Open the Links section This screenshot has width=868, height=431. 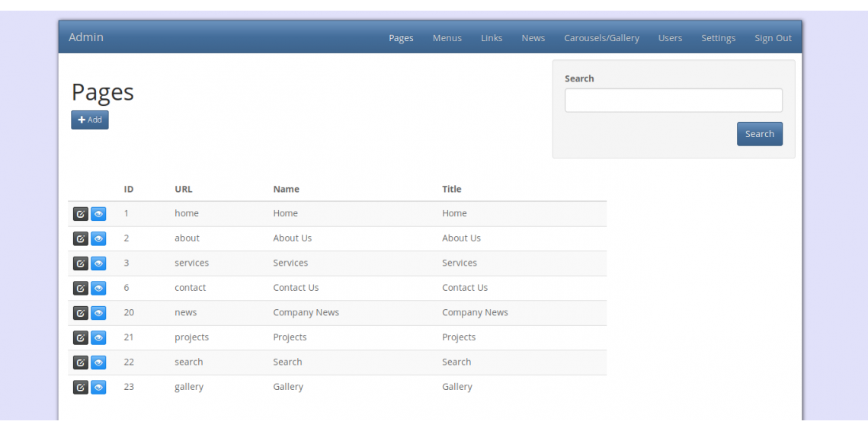point(492,38)
